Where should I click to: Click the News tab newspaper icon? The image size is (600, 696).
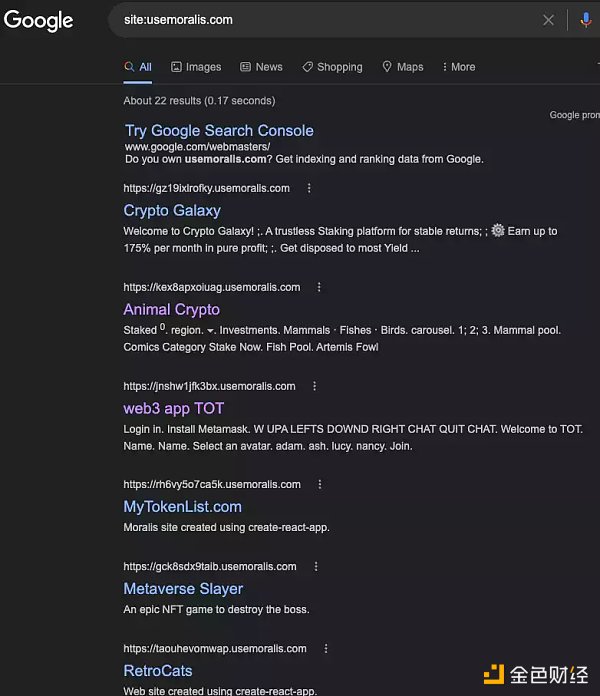[x=245, y=67]
